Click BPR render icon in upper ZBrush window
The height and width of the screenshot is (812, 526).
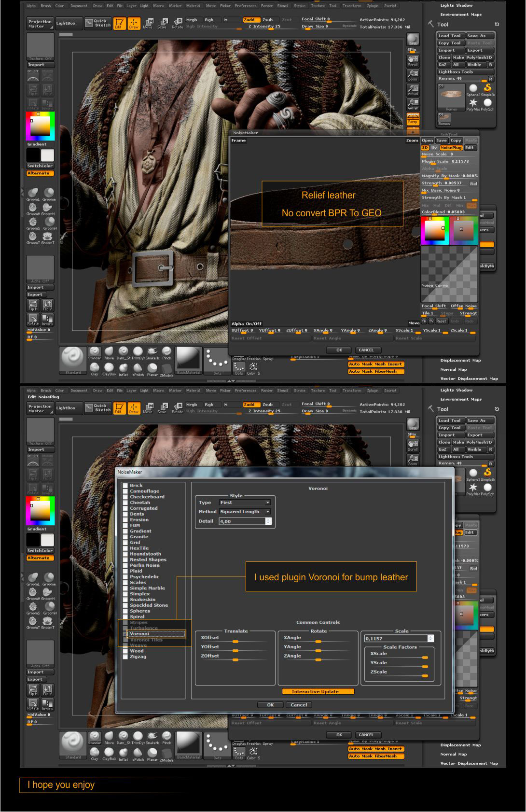[x=413, y=40]
